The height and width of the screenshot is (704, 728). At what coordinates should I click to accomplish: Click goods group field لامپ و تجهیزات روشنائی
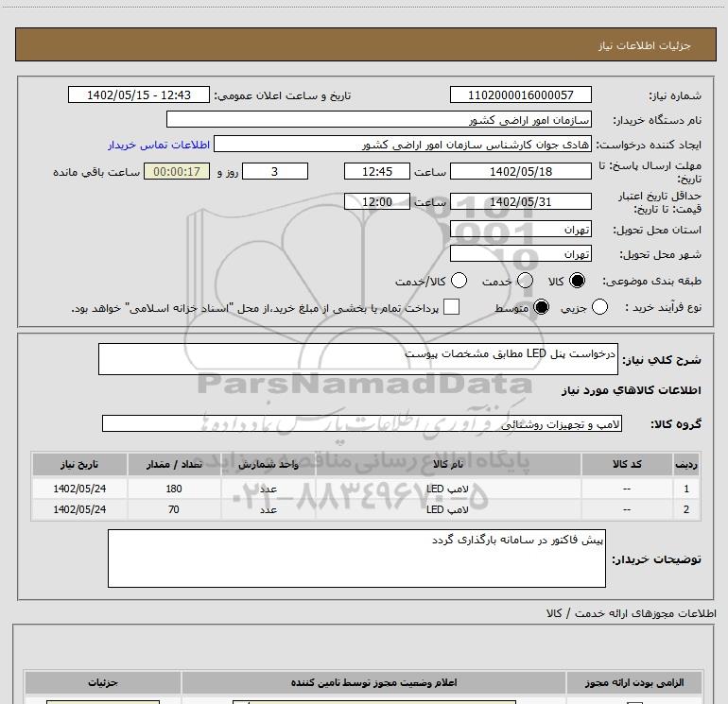click(362, 423)
